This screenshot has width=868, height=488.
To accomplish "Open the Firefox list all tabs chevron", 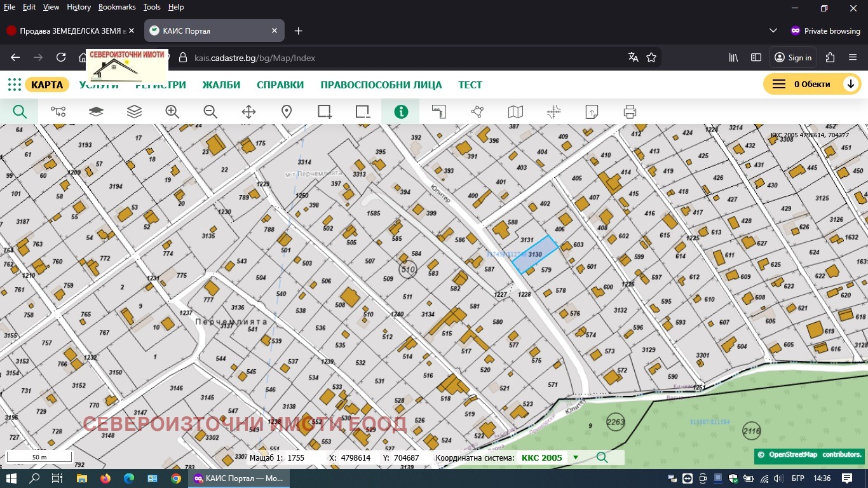I will pos(773,30).
